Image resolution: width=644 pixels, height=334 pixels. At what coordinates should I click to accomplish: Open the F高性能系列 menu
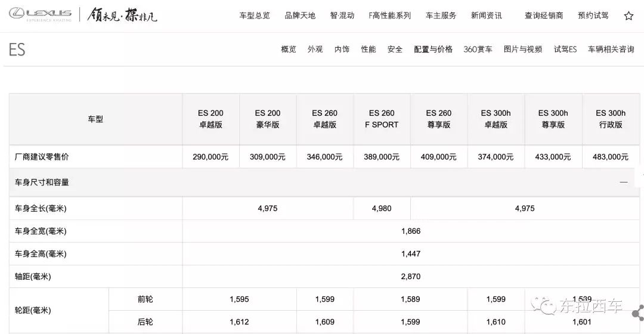[x=390, y=16]
